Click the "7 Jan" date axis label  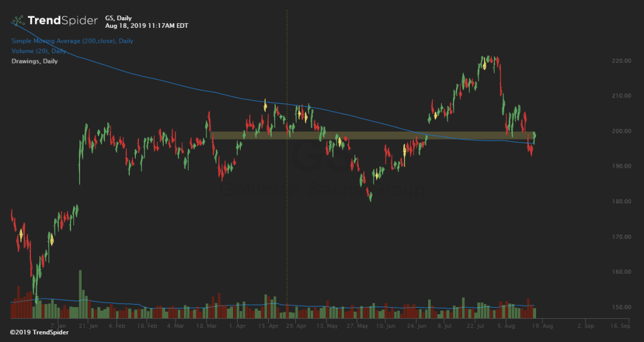click(x=58, y=326)
